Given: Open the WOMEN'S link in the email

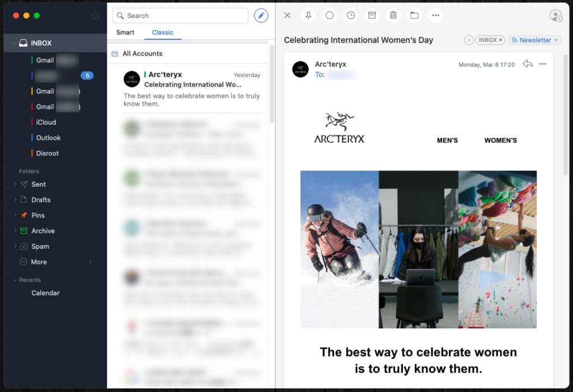Looking at the screenshot, I should coord(500,140).
